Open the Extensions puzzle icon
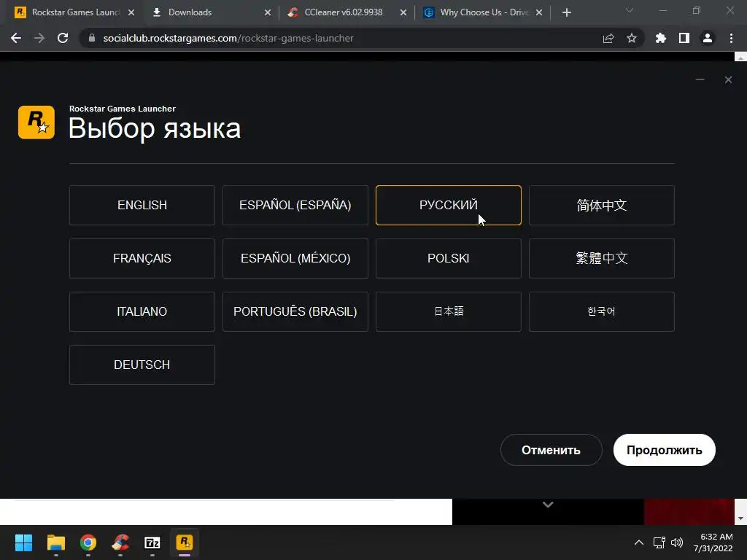 click(661, 38)
